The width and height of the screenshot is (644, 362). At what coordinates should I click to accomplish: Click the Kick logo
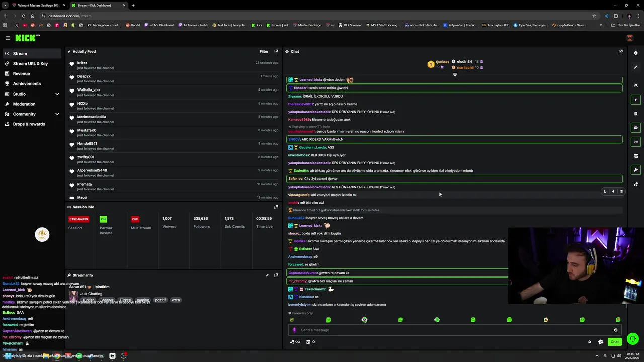[27, 38]
